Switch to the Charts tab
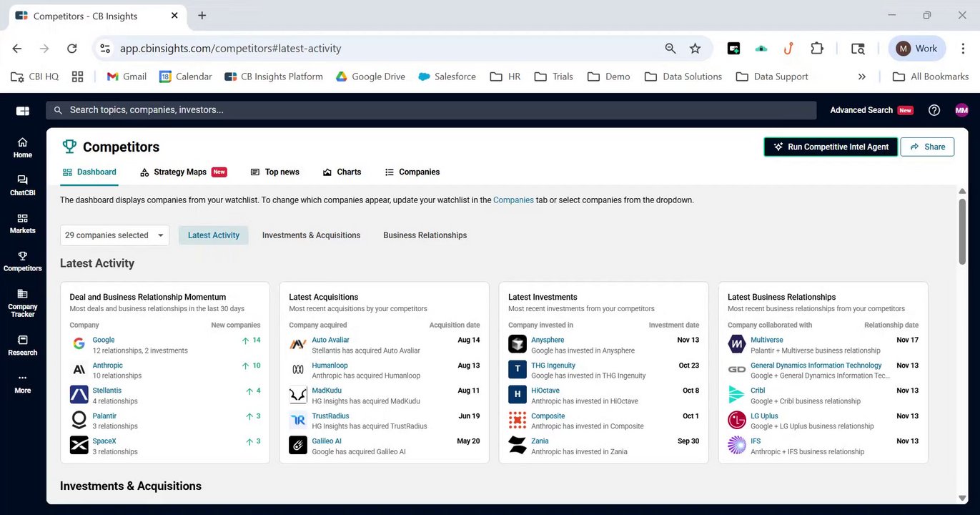The height and width of the screenshot is (515, 980). [342, 172]
